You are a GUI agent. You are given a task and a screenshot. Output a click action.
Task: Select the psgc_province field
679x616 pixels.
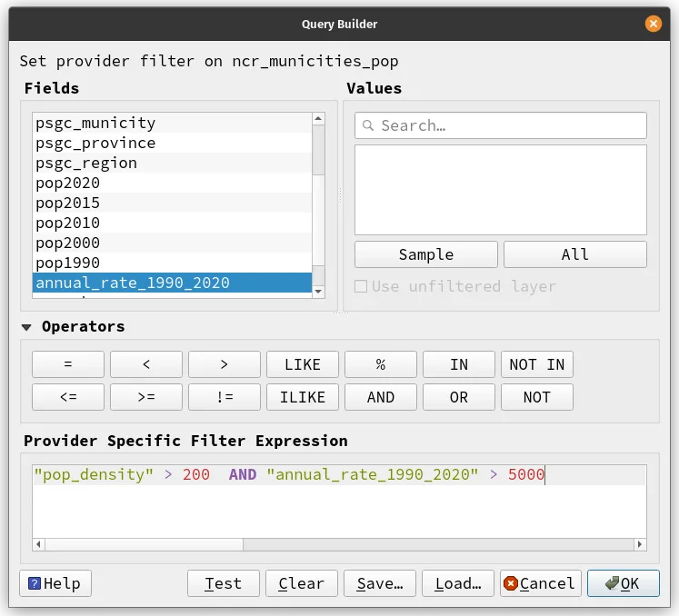(x=95, y=143)
